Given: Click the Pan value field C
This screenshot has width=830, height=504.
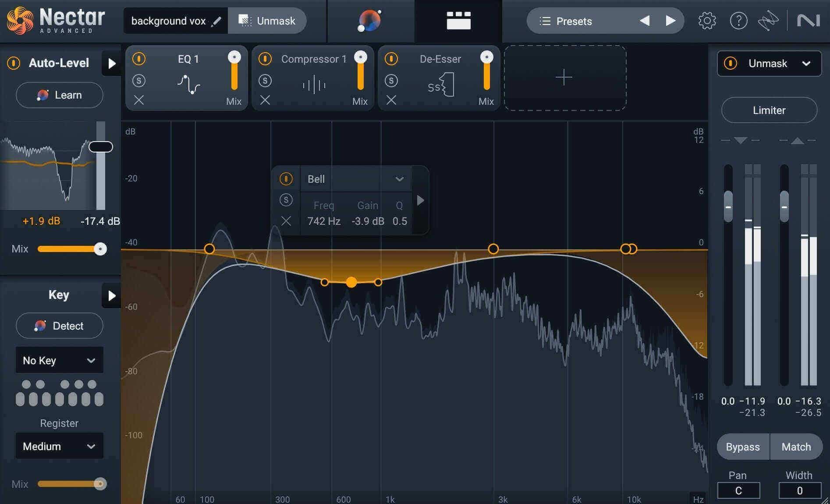Looking at the screenshot, I should coord(738,490).
